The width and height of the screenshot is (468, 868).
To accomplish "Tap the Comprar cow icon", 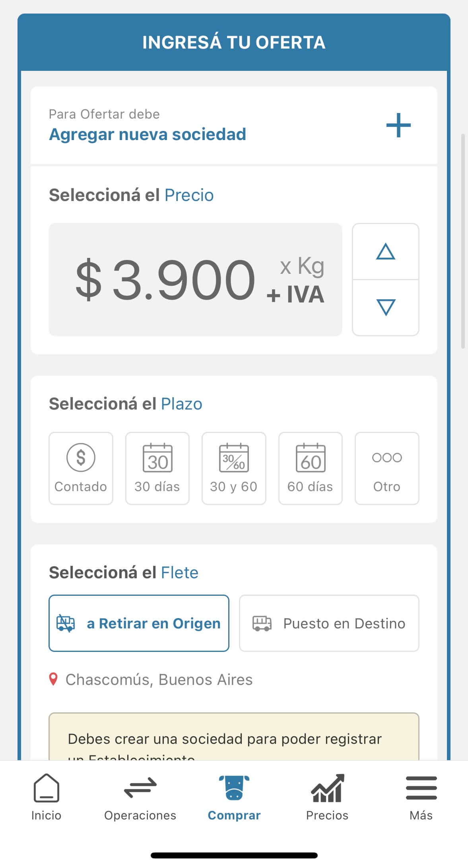I will point(234,788).
